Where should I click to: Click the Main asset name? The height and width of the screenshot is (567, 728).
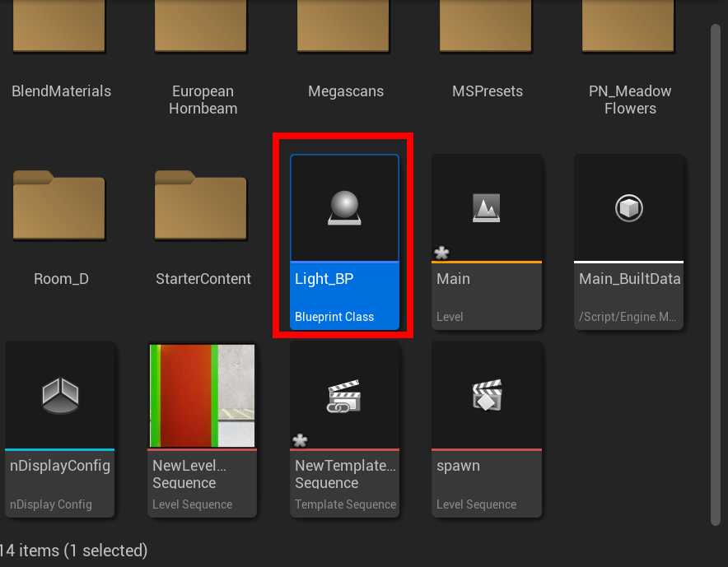coord(453,279)
